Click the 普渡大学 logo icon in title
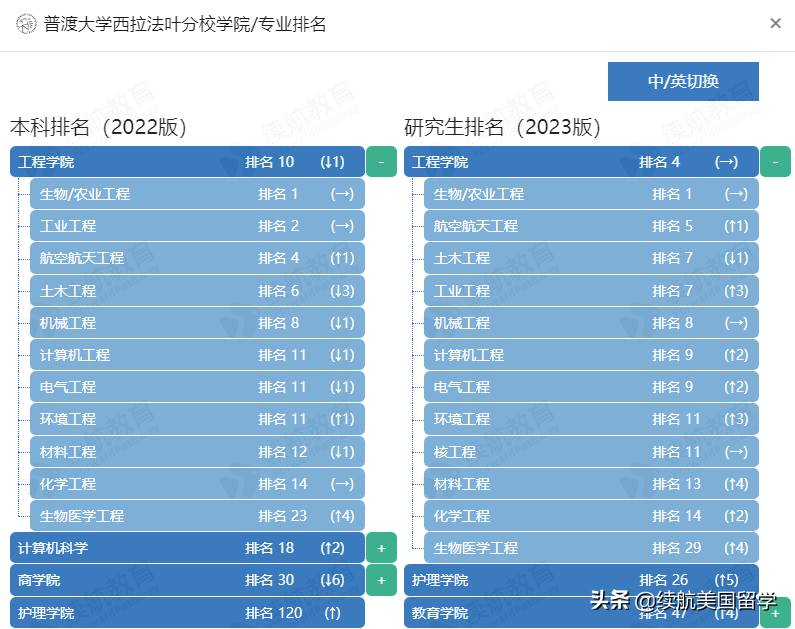The height and width of the screenshot is (629, 795). [x=26, y=24]
